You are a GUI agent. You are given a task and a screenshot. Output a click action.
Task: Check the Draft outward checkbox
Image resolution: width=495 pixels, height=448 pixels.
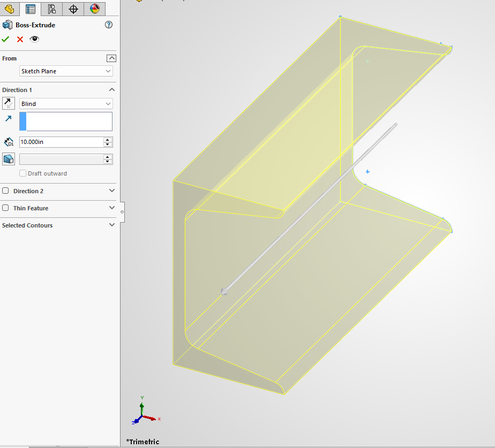[22, 173]
